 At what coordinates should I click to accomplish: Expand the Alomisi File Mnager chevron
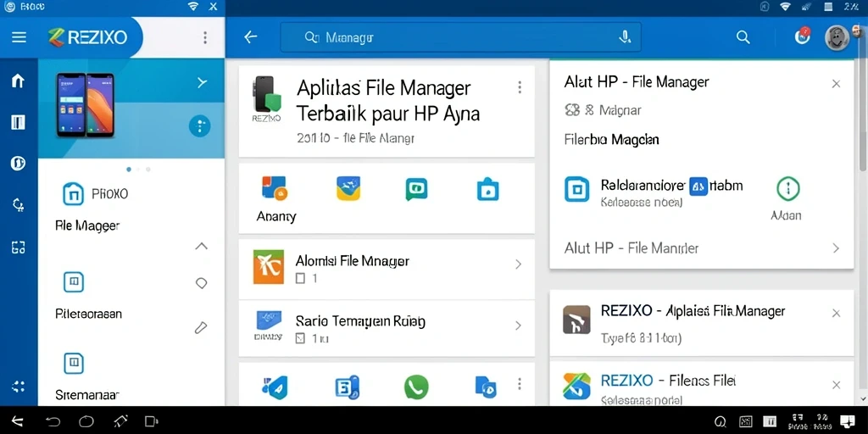[x=519, y=264]
